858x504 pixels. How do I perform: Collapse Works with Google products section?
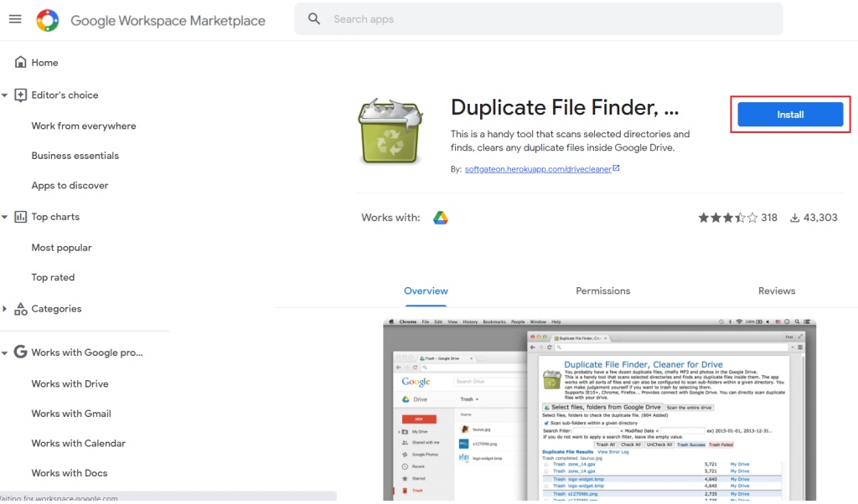coord(5,352)
